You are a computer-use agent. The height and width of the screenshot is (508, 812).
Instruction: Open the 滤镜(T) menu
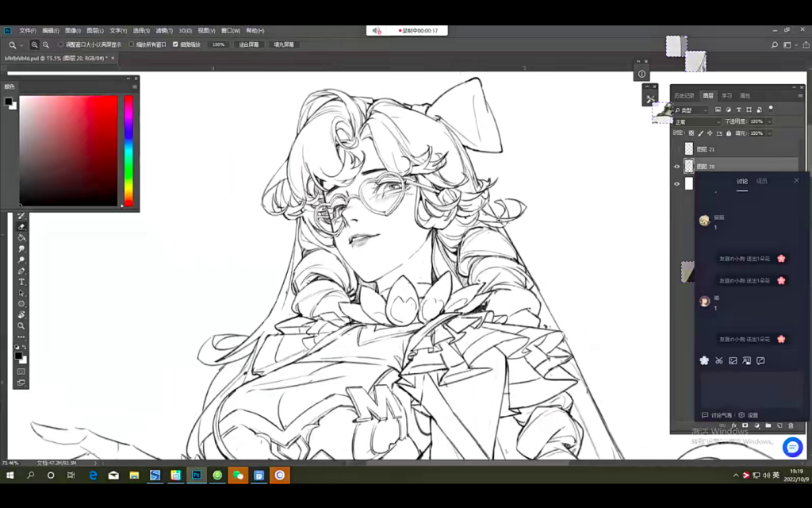pos(164,30)
